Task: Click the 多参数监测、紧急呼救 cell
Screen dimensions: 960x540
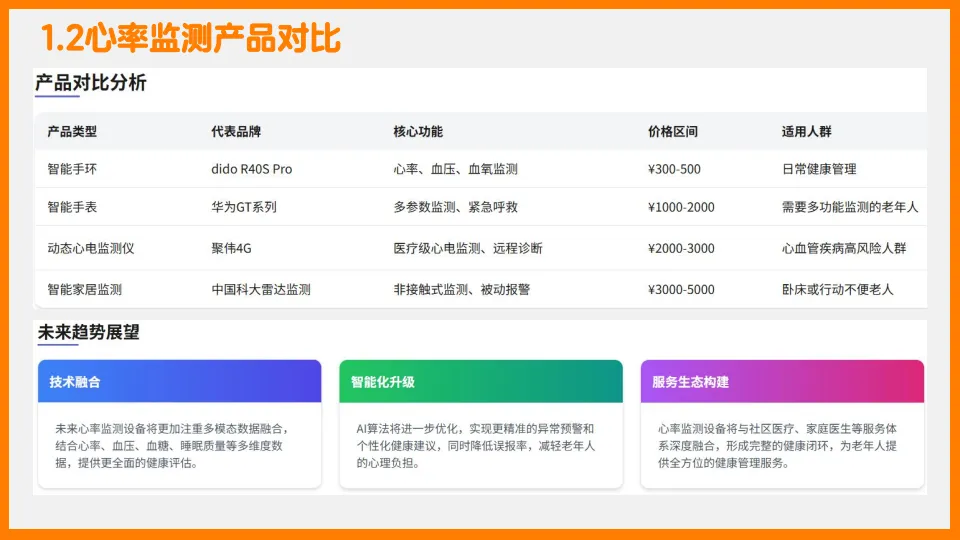Action: (456, 207)
